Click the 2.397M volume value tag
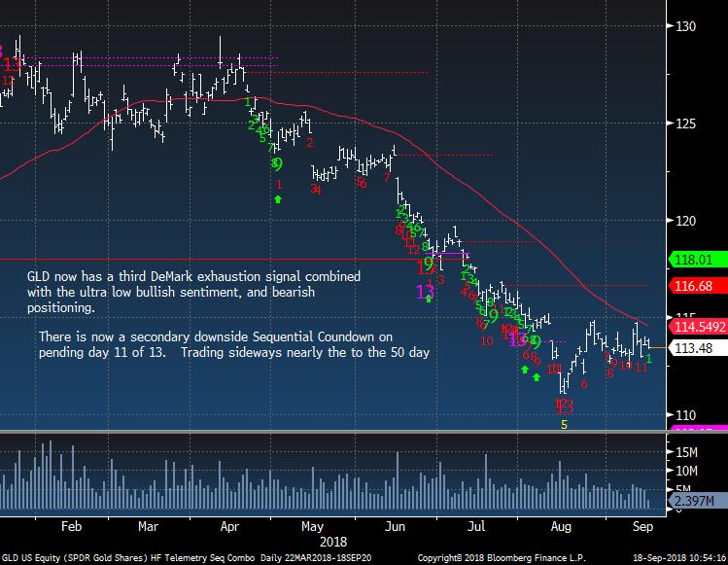The width and height of the screenshot is (728, 565). pos(698,501)
